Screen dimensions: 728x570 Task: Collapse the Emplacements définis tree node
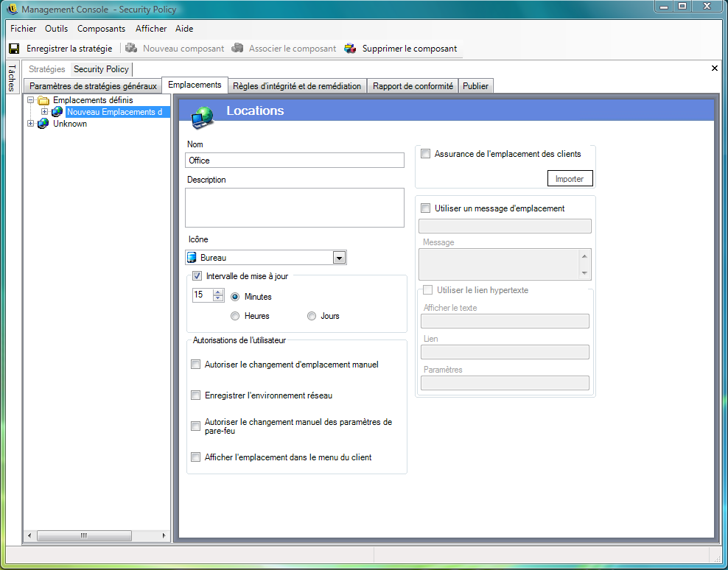point(31,100)
